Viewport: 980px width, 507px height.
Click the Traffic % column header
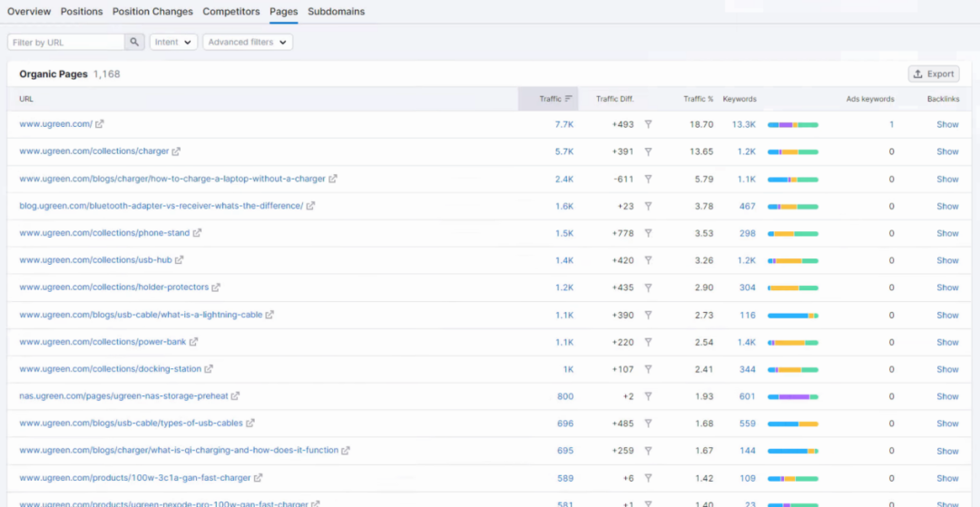pos(699,99)
